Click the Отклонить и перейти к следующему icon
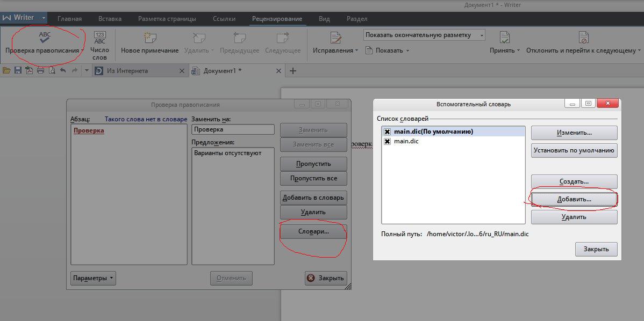The width and height of the screenshot is (644, 321). coord(583,38)
